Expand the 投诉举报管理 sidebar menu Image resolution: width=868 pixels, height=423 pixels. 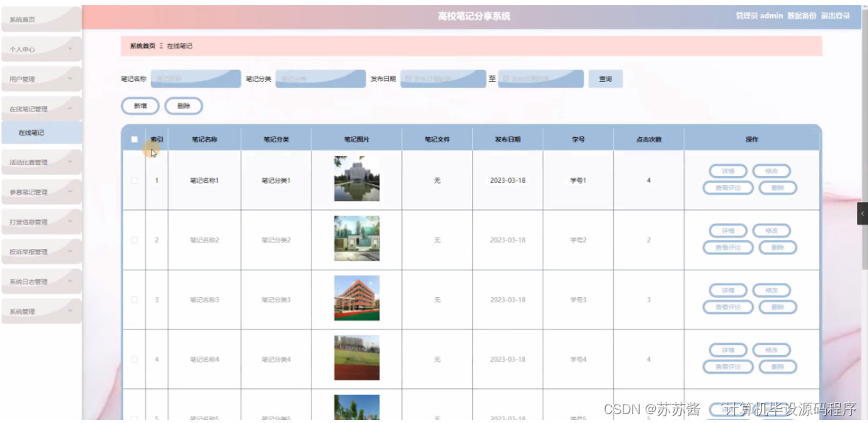point(41,252)
